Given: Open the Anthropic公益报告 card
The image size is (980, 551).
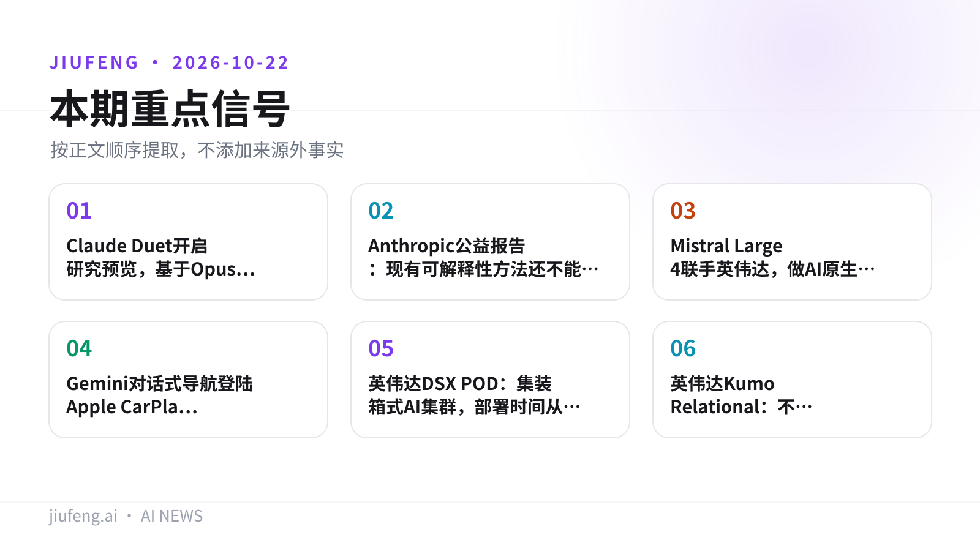Looking at the screenshot, I should click(x=490, y=242).
